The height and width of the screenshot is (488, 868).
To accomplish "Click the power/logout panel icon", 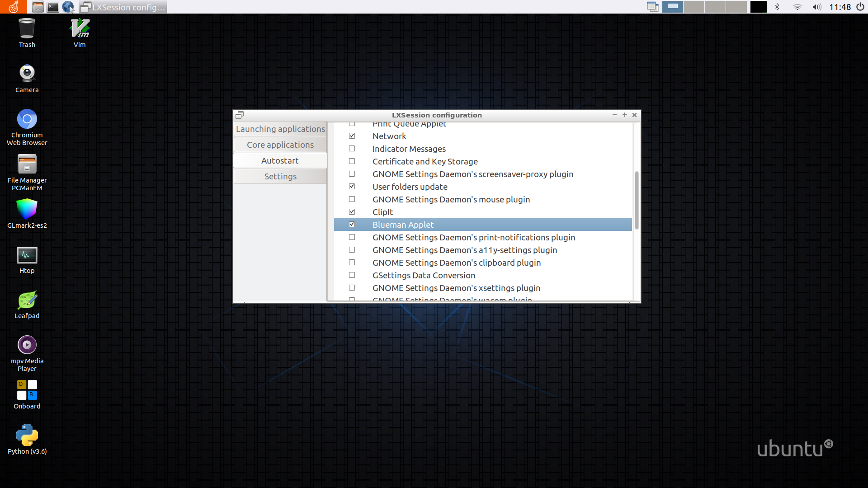I will 860,7.
